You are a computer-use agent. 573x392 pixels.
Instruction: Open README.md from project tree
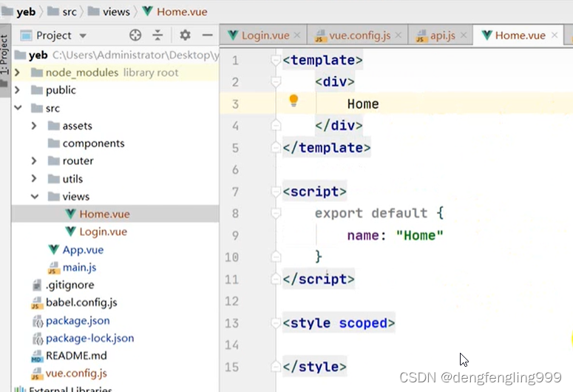pos(76,356)
